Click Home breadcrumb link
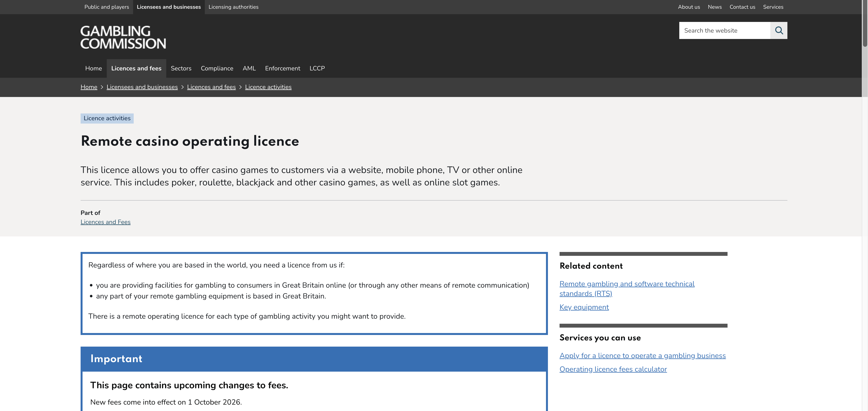This screenshot has height=411, width=868. click(x=89, y=87)
